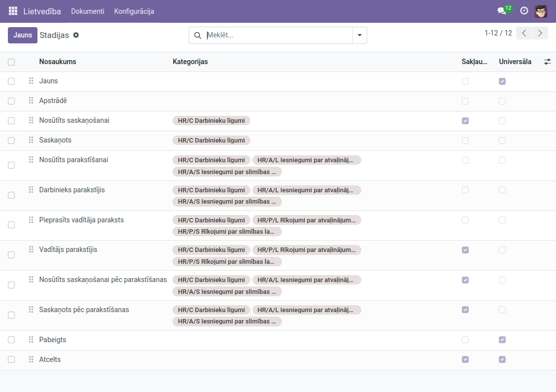Click the Meklēt search input field
The height and width of the screenshot is (392, 556).
pyautogui.click(x=278, y=35)
